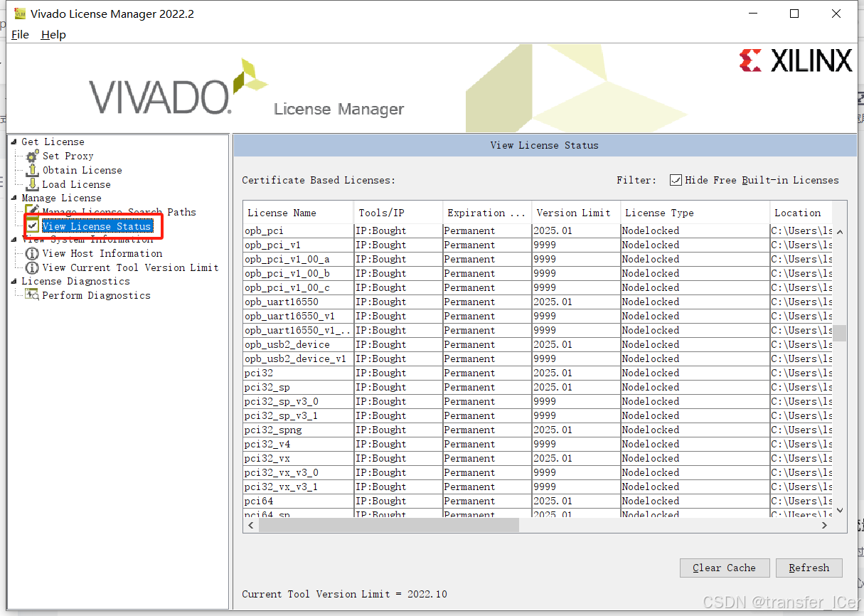Select the opb_usb2_device_v1 license row

(538, 359)
